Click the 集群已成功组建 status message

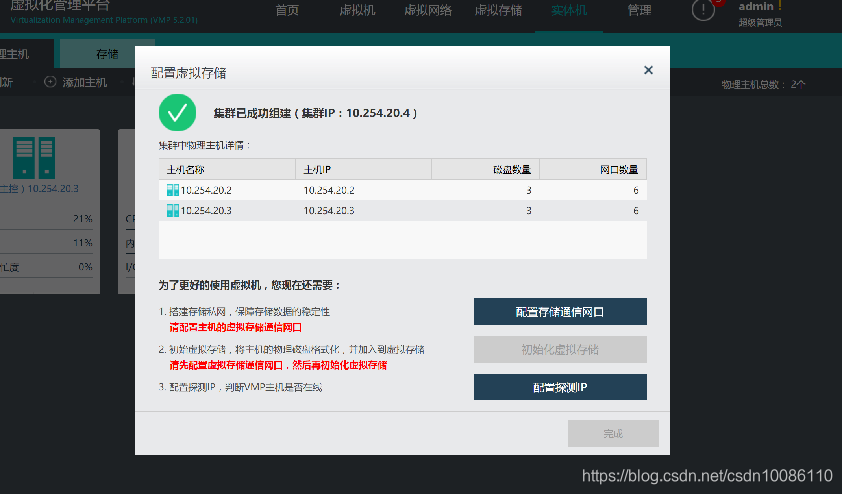(x=315, y=113)
